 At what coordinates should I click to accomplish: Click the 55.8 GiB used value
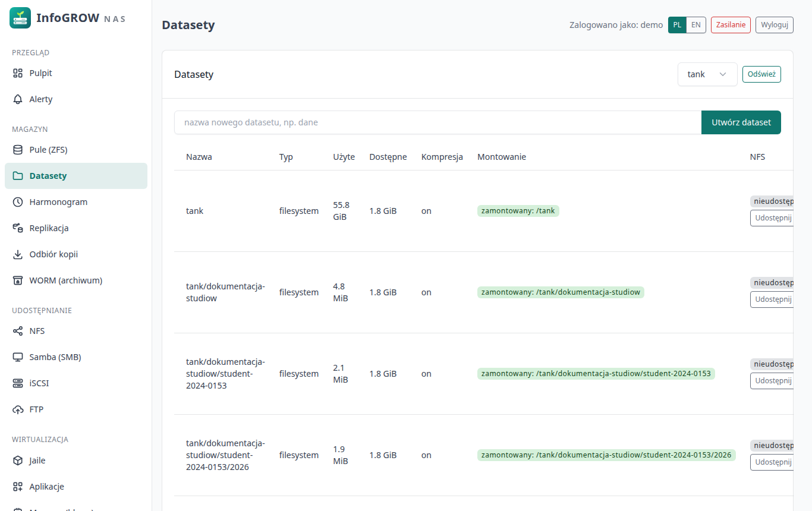tap(341, 211)
